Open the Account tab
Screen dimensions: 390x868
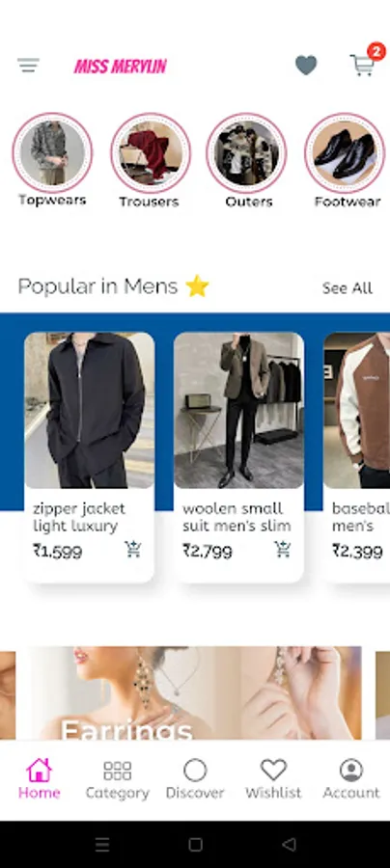pos(351,780)
